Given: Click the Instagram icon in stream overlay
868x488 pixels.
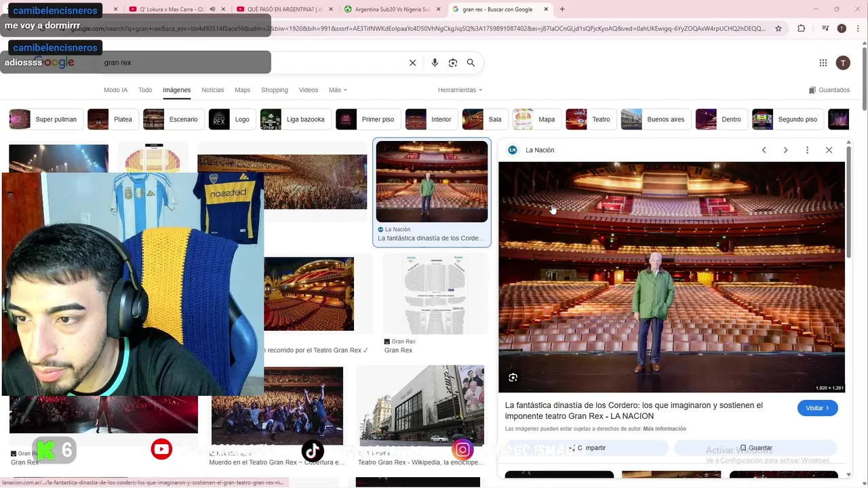Looking at the screenshot, I should tap(462, 449).
